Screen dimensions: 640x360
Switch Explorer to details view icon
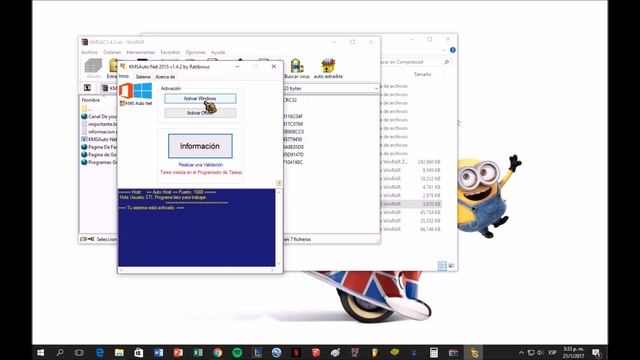[442, 266]
